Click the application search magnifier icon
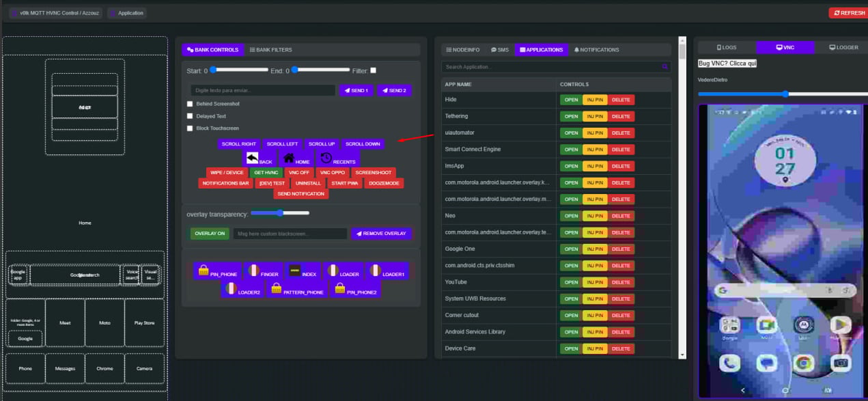This screenshot has height=401, width=868. pos(664,68)
